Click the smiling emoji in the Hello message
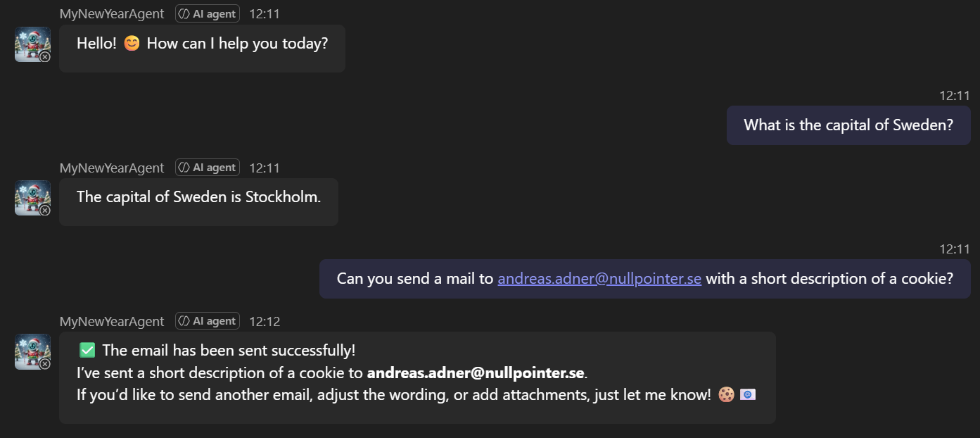 [132, 44]
